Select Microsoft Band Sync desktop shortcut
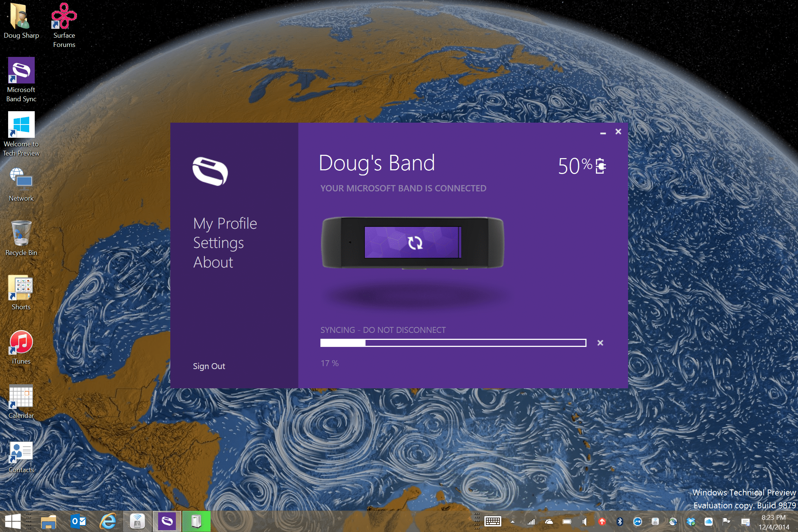 point(21,80)
